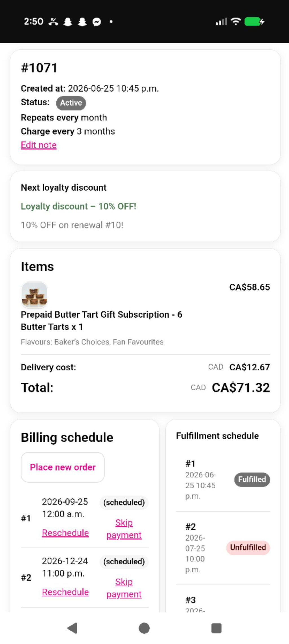Click the Edit note link
The height and width of the screenshot is (644, 289).
[39, 145]
